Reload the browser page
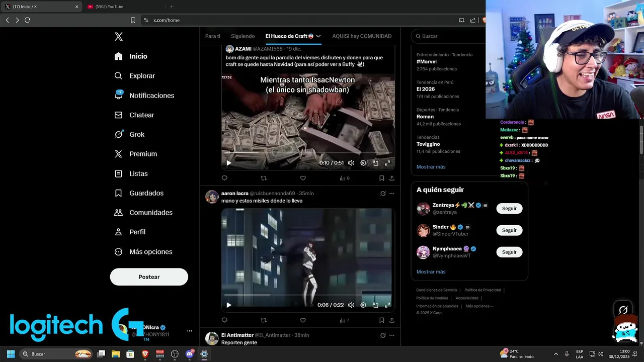The height and width of the screenshot is (362, 644). [27, 20]
